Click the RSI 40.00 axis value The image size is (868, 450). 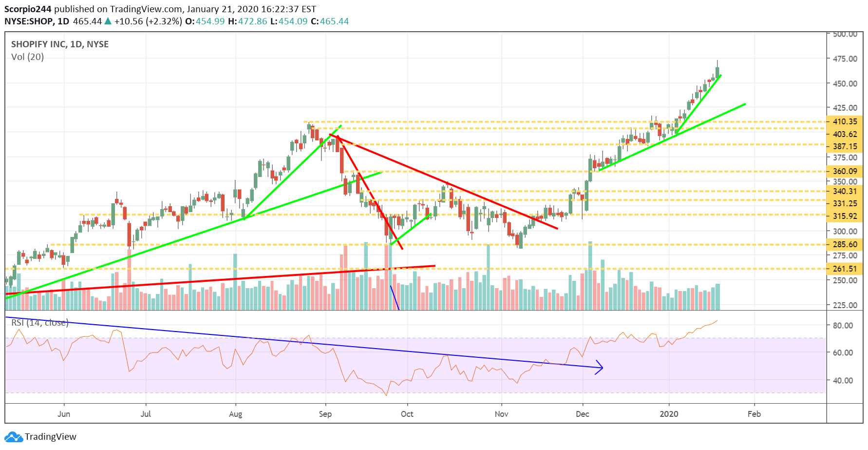(x=843, y=380)
